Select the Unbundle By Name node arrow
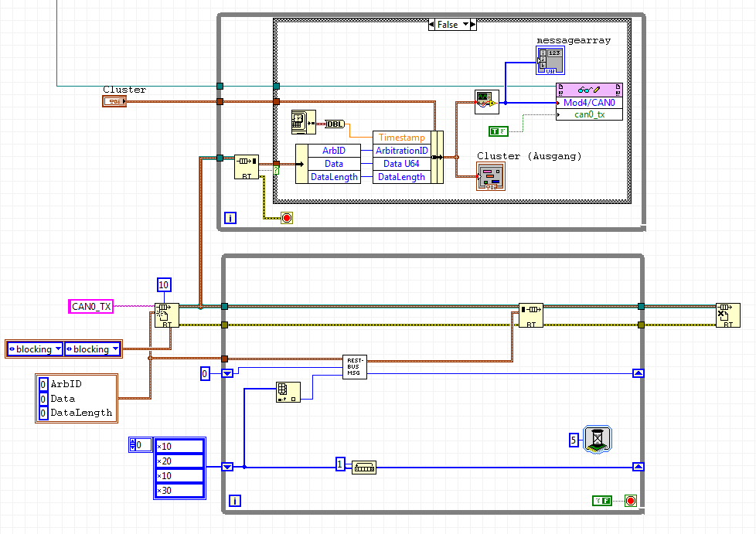The height and width of the screenshot is (534, 756). 301,164
